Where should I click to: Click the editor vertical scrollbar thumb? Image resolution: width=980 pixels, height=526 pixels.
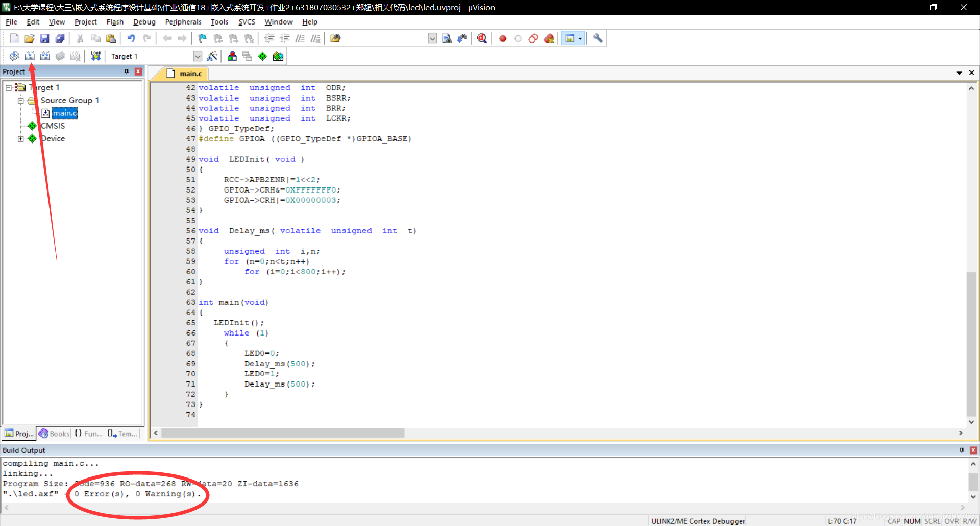click(971, 345)
